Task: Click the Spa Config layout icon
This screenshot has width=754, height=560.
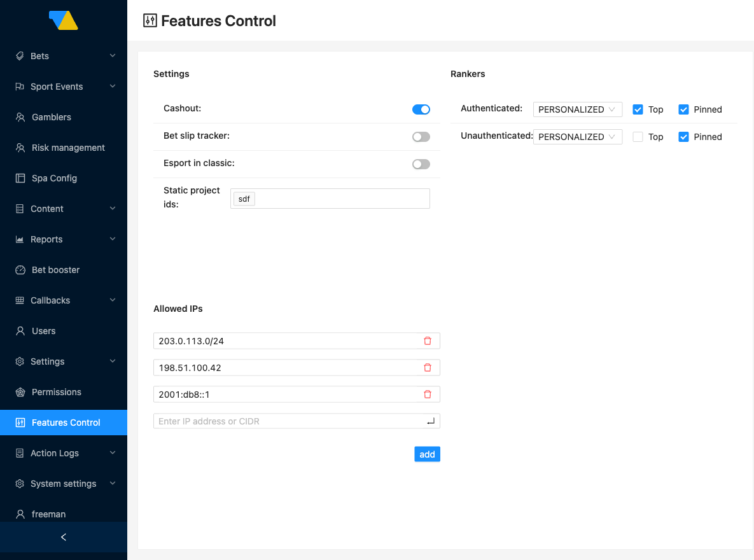Action: (x=20, y=178)
